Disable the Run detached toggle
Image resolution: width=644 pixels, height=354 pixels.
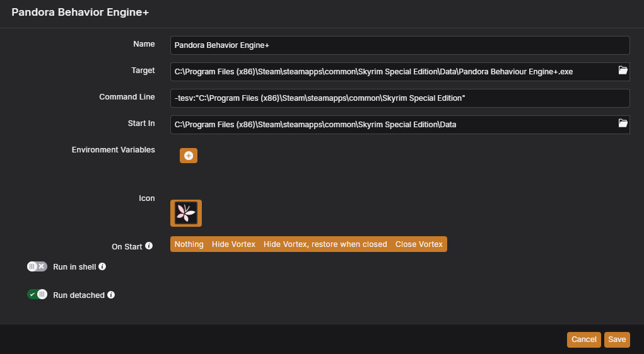37,295
